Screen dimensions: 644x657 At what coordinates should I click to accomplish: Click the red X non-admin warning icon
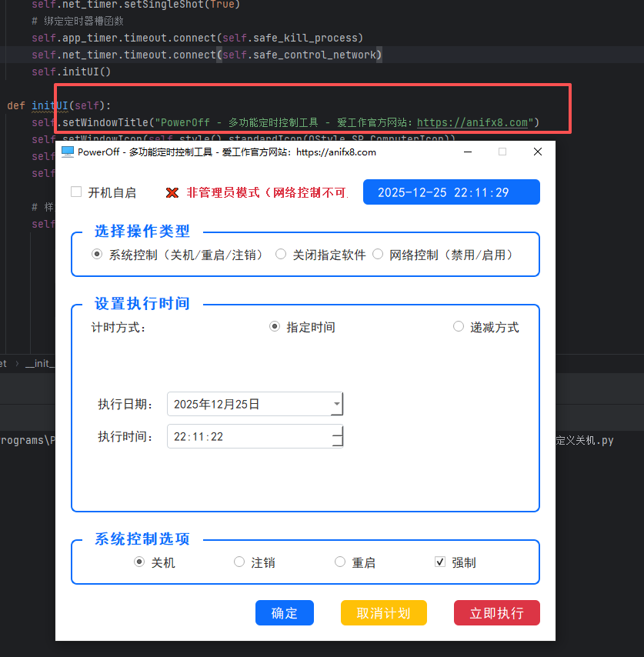click(172, 193)
